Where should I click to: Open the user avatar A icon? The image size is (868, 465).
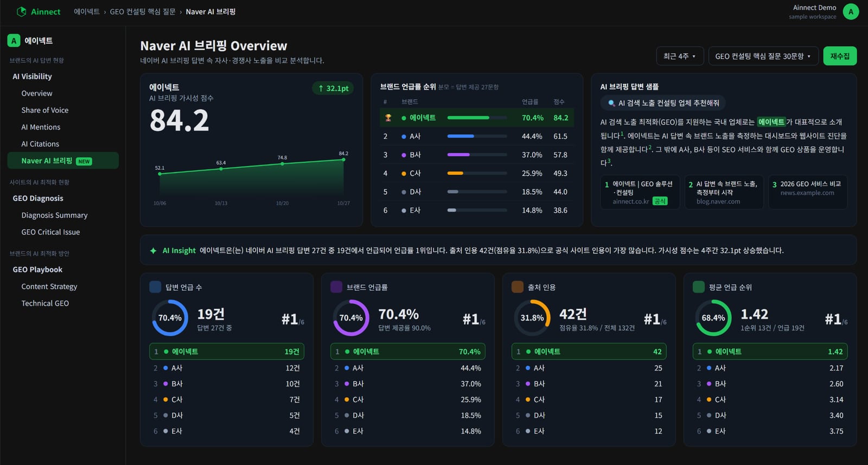tap(851, 11)
